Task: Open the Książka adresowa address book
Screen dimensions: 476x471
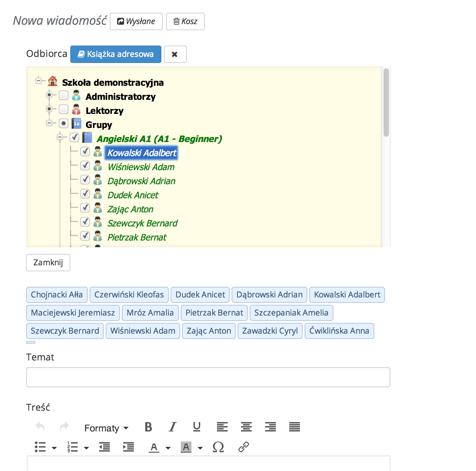Action: coord(115,54)
